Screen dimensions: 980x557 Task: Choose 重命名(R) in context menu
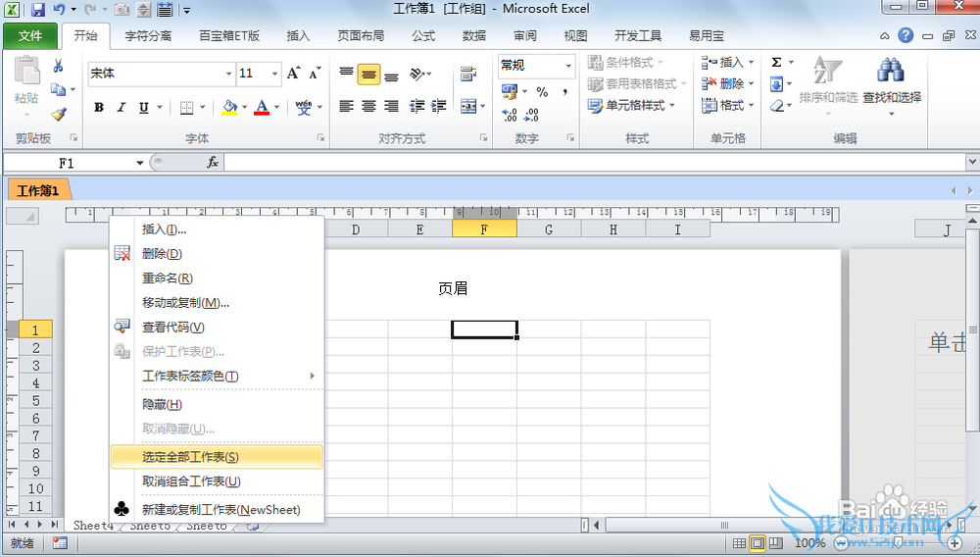click(217, 278)
